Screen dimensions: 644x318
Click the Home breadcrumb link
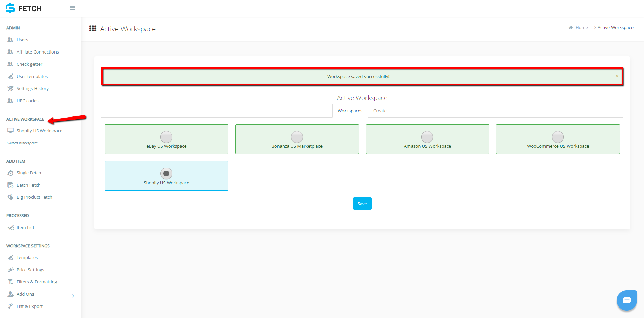click(x=582, y=27)
